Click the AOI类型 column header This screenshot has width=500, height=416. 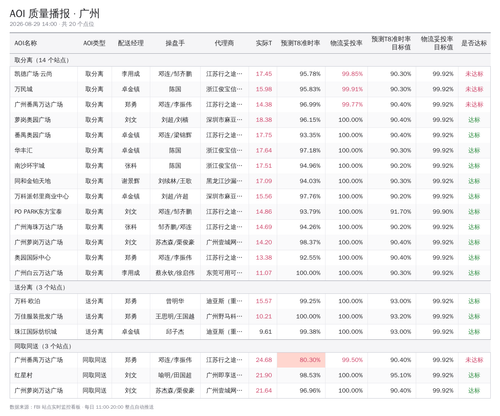click(94, 43)
